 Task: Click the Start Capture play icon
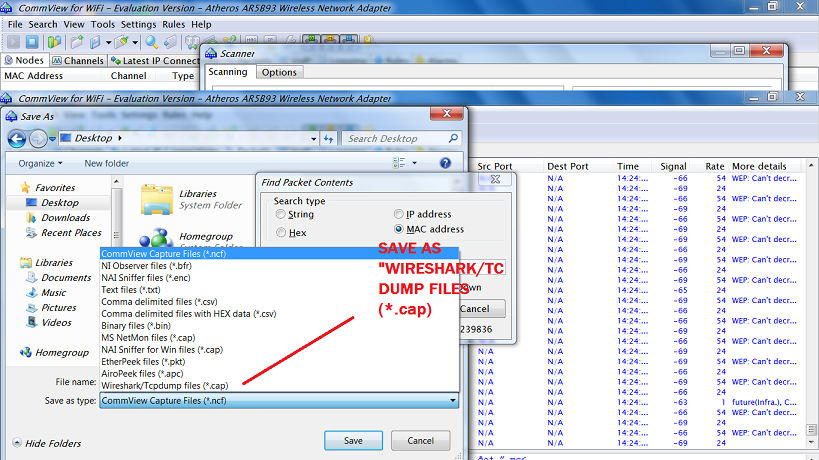pos(14,42)
